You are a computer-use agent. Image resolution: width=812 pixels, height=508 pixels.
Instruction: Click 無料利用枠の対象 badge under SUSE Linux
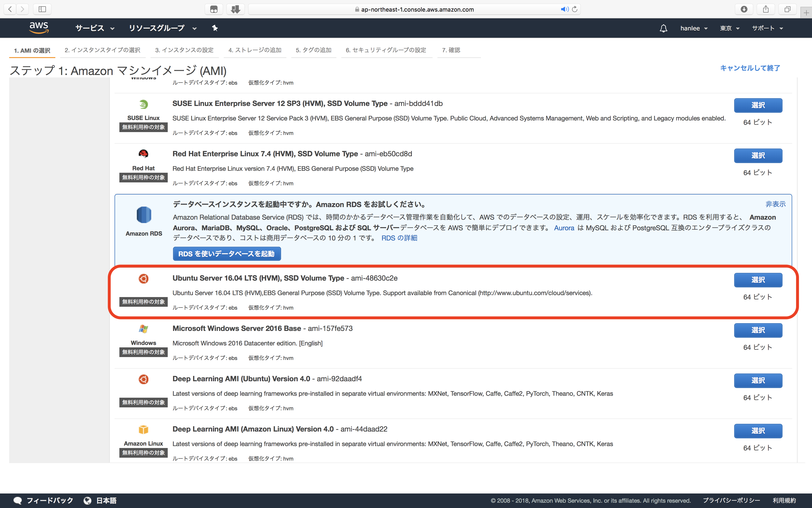point(143,127)
